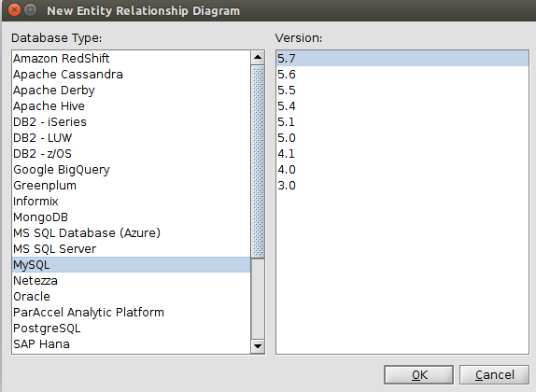
Task: Click OK to create the diagram
Action: [x=418, y=375]
